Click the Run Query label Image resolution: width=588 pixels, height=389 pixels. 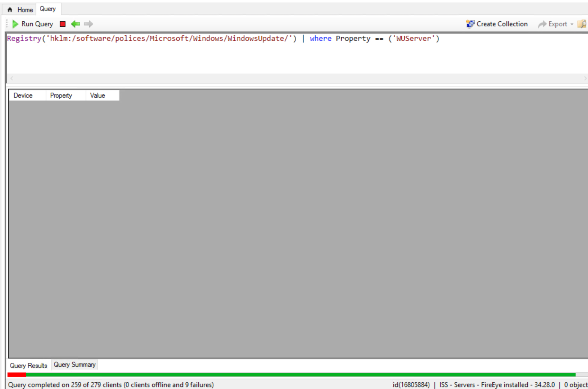pos(37,24)
